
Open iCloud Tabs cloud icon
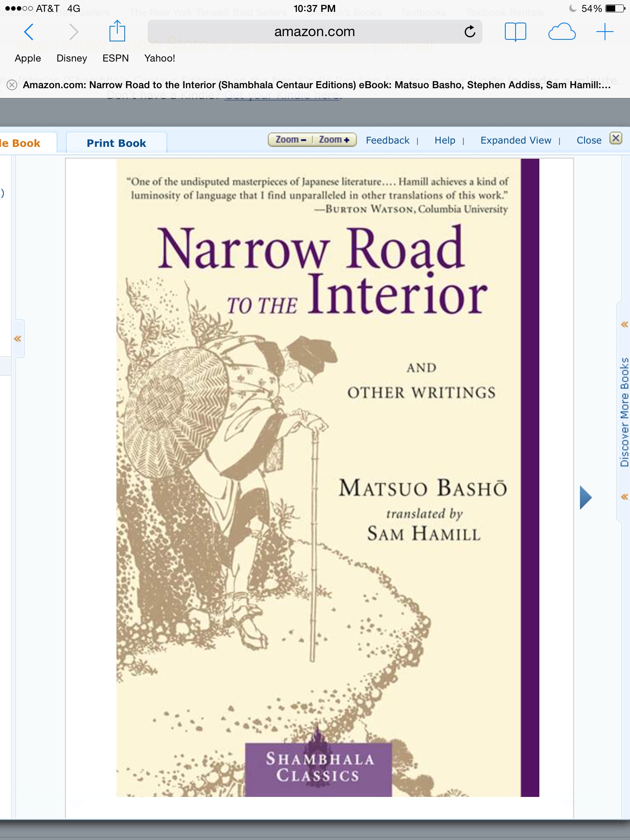tap(562, 32)
